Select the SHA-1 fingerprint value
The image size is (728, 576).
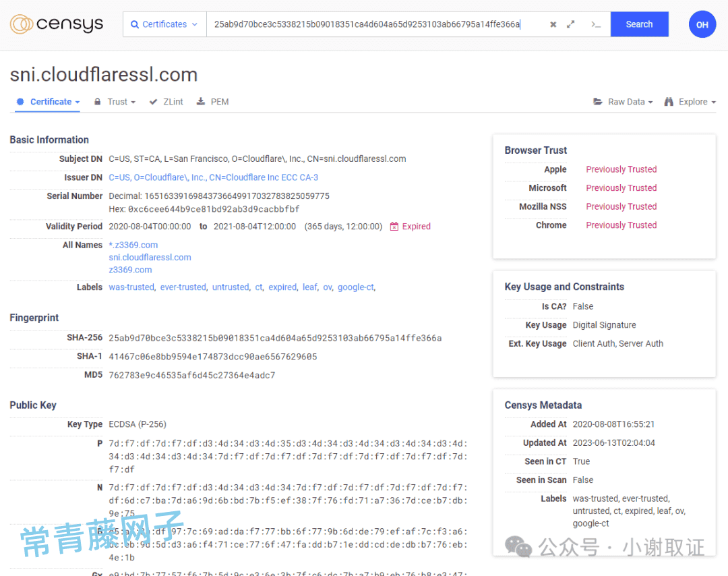[x=212, y=357]
